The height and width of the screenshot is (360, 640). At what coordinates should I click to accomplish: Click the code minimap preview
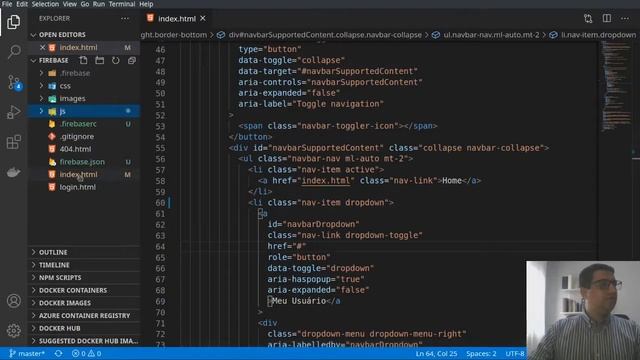617,86
